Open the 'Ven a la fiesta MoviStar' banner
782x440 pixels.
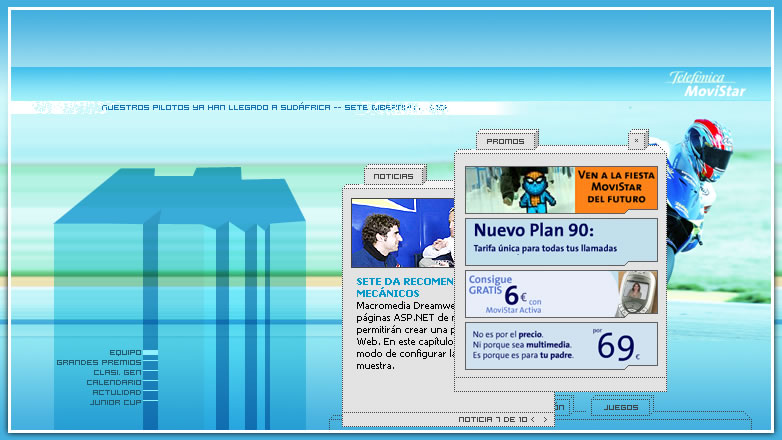pos(561,190)
